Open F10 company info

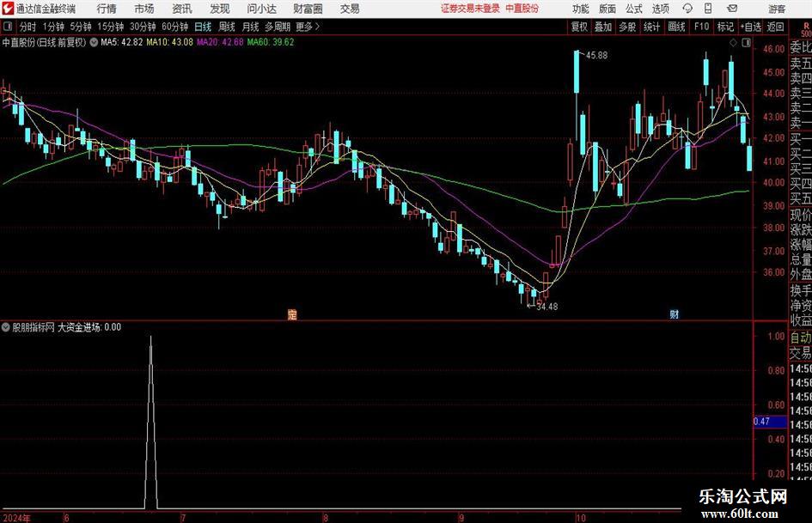[701, 27]
